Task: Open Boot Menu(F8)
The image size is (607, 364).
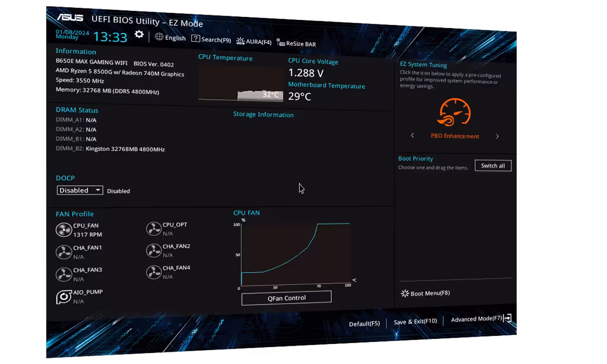Action: tap(425, 293)
